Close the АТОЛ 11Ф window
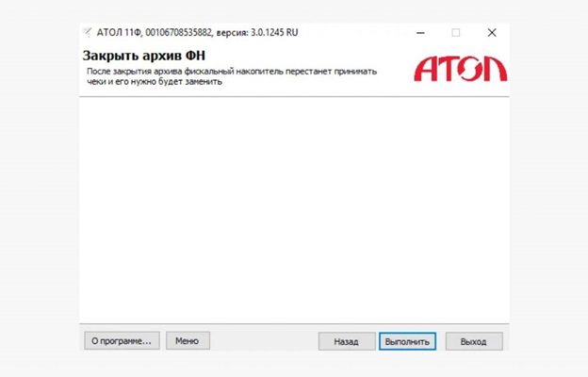588x377 pixels. tap(492, 33)
